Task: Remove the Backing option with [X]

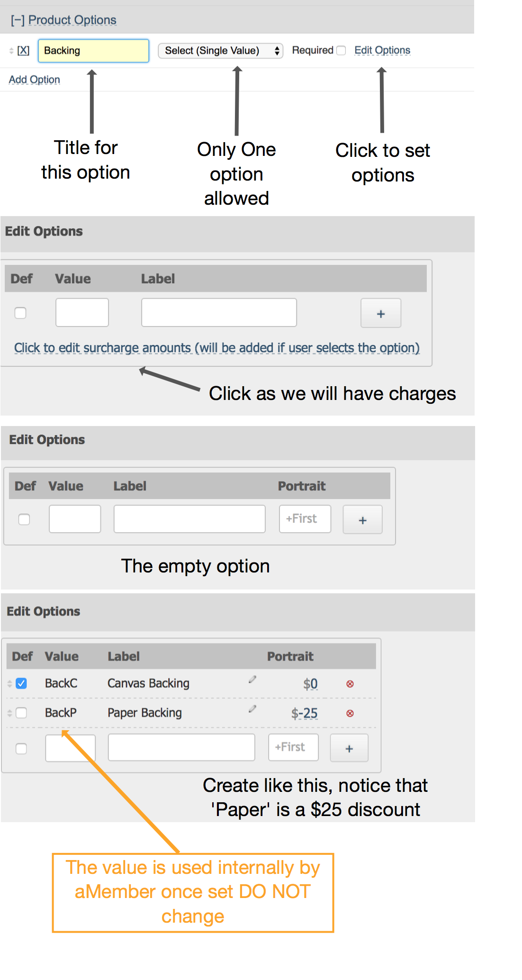Action: 23,51
